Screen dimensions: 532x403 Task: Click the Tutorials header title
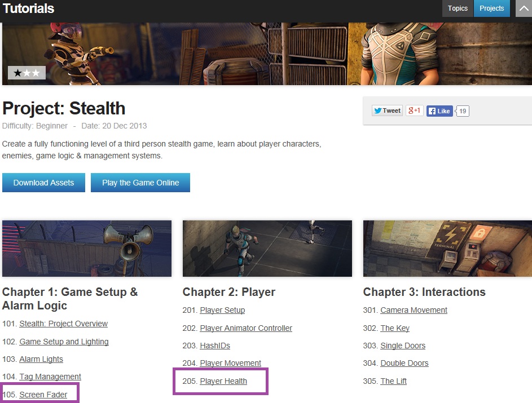click(29, 8)
